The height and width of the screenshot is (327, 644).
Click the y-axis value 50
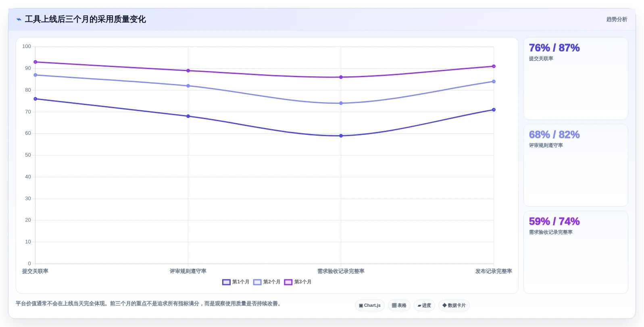(x=28, y=155)
